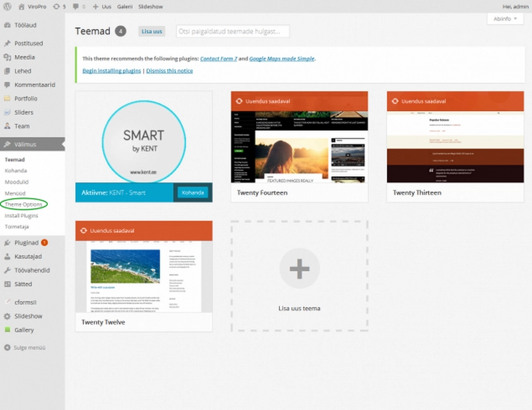
Task: Click the Postitused pin icon
Action: (7, 43)
